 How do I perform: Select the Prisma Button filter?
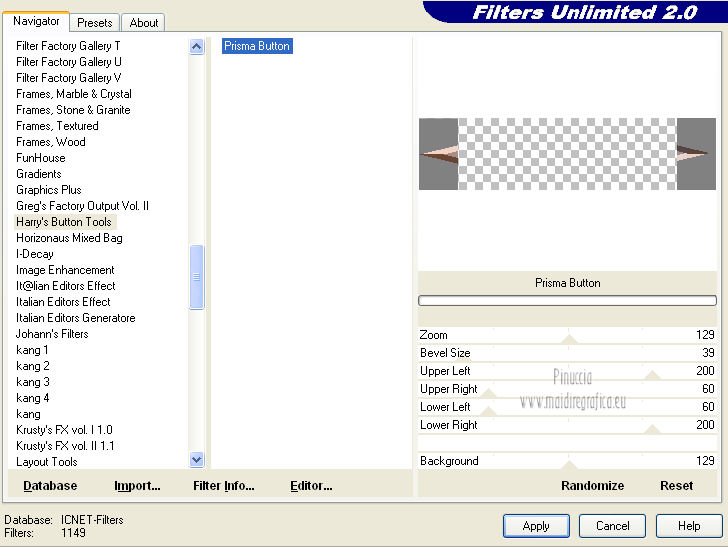click(257, 46)
